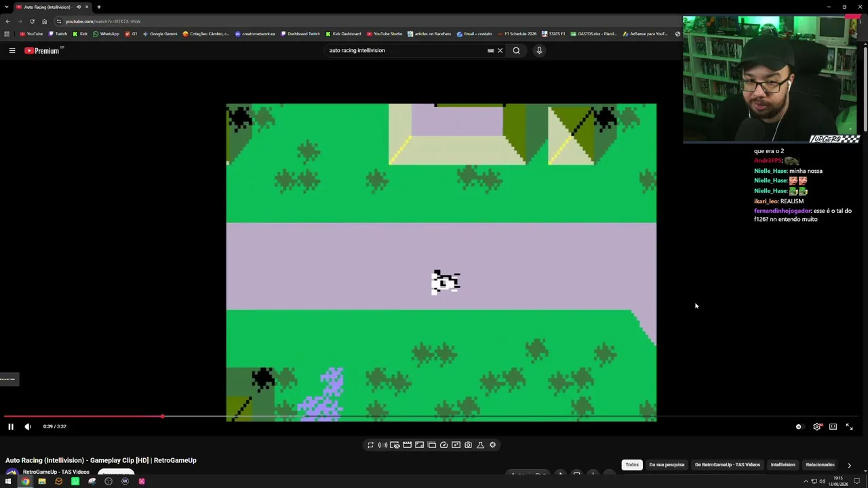Open the 'YouTube' bookmark
Image resolution: width=868 pixels, height=488 pixels.
pos(31,34)
